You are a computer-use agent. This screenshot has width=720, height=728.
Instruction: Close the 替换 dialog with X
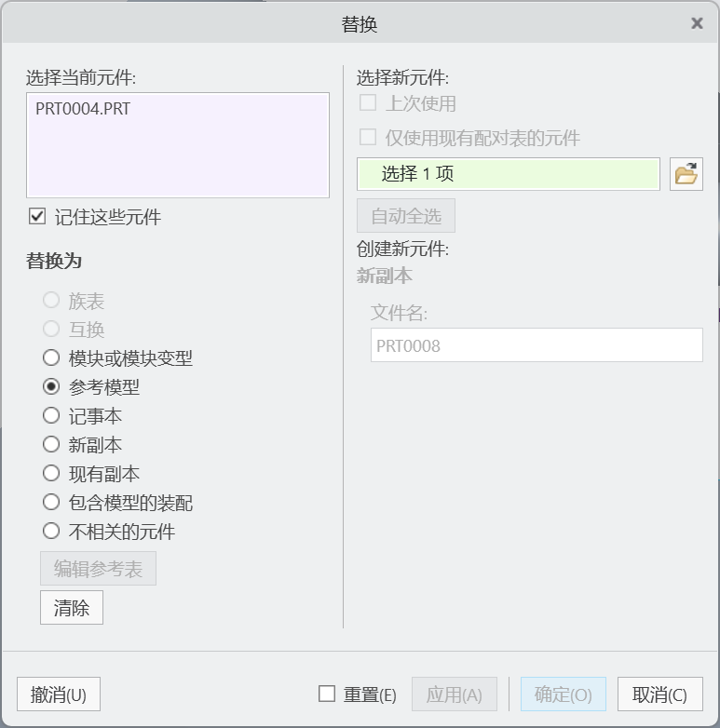pos(697,23)
